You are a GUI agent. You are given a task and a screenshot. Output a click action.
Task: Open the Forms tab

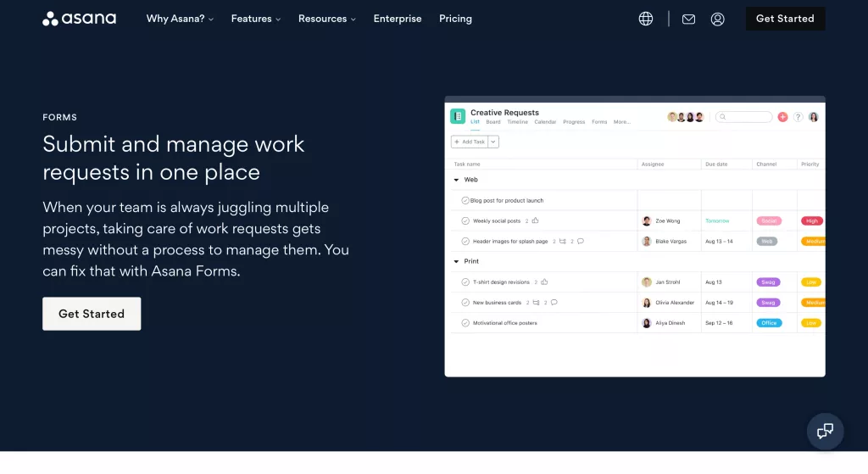click(x=599, y=122)
